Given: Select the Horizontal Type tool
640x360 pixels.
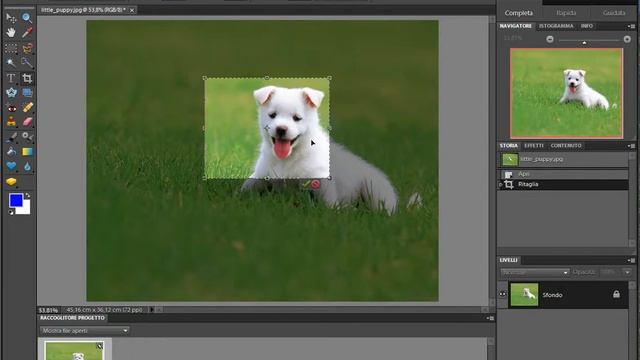Looking at the screenshot, I should click(x=11, y=78).
